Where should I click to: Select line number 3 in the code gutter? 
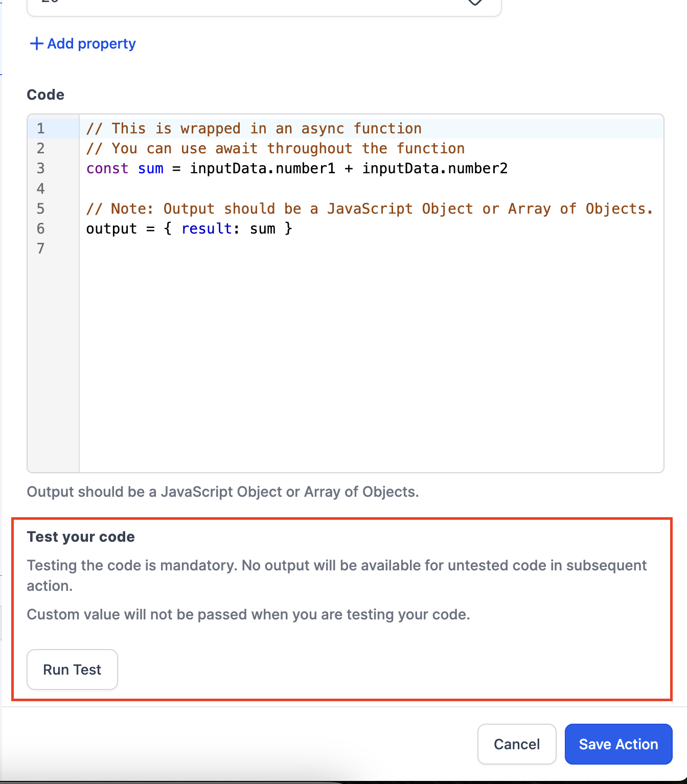tap(41, 168)
